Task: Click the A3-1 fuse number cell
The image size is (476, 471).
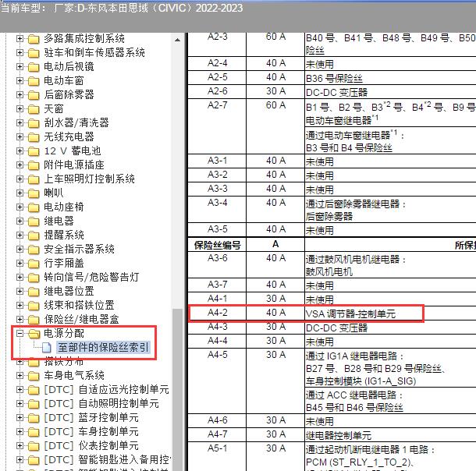Action: 218,161
